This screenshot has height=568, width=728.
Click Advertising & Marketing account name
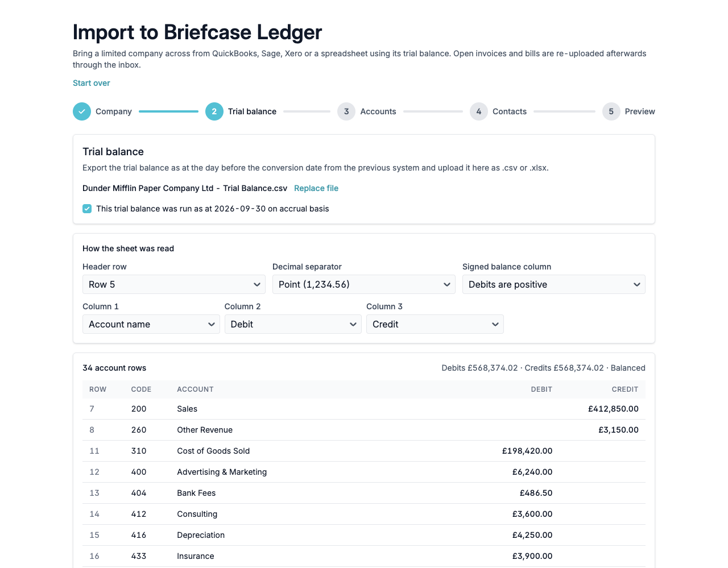222,472
